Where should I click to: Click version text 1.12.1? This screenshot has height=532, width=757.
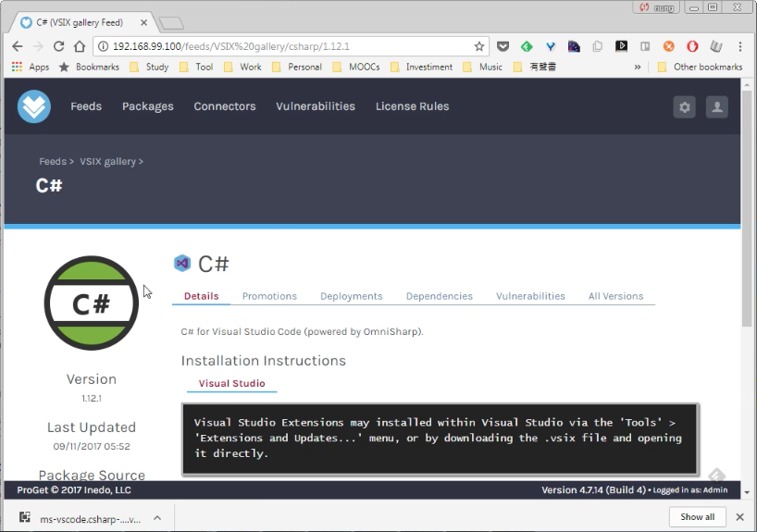[x=92, y=398]
